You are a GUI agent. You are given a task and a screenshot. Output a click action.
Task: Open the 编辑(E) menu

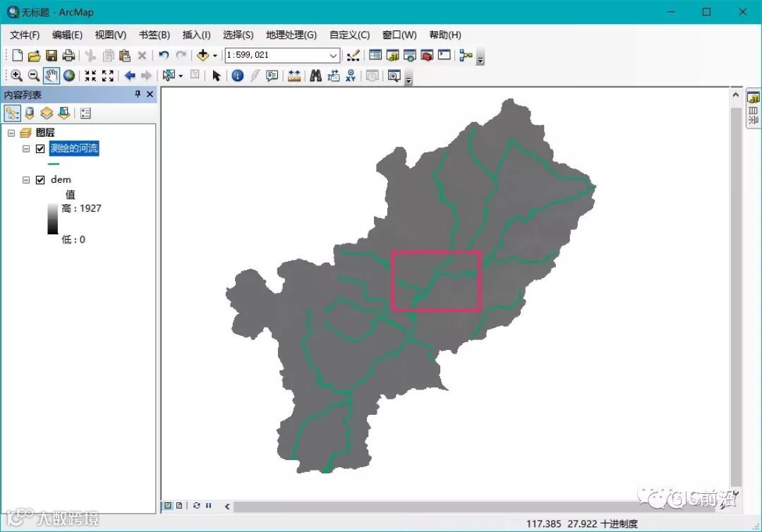(68, 35)
